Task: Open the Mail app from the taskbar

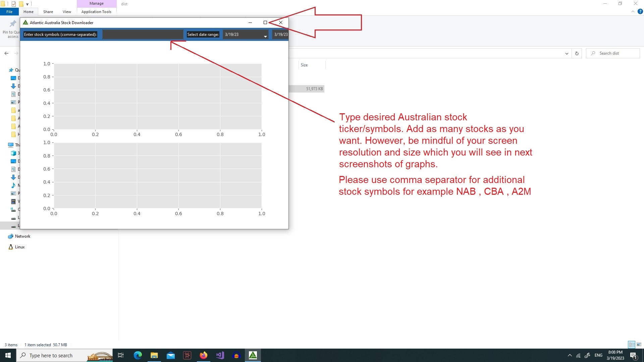Action: pos(171,355)
